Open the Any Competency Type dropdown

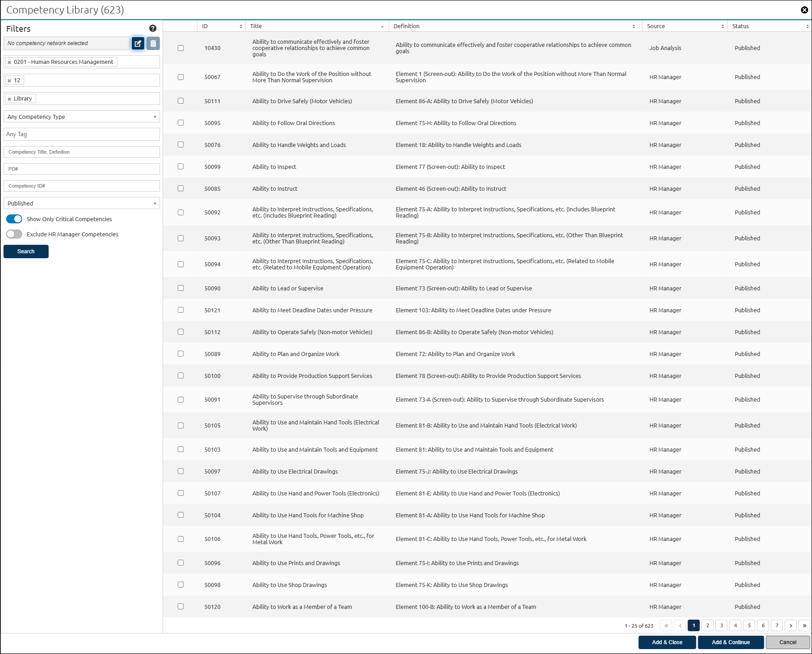coord(82,117)
